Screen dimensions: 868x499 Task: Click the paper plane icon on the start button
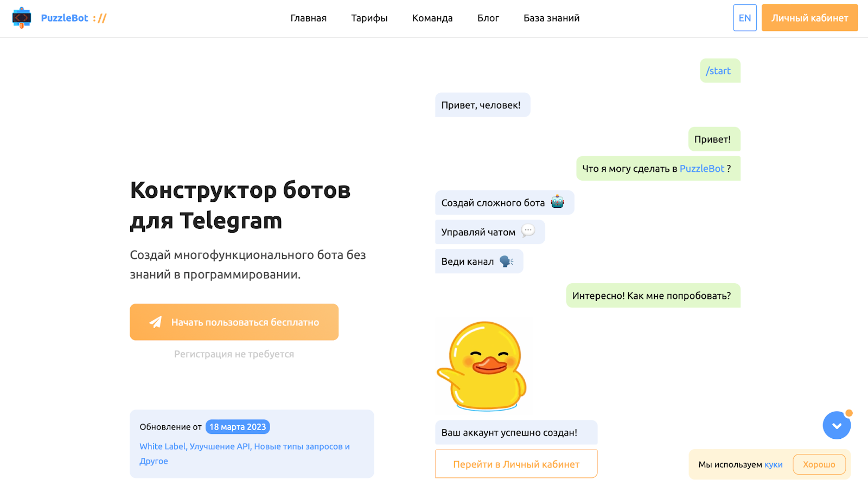tap(156, 322)
